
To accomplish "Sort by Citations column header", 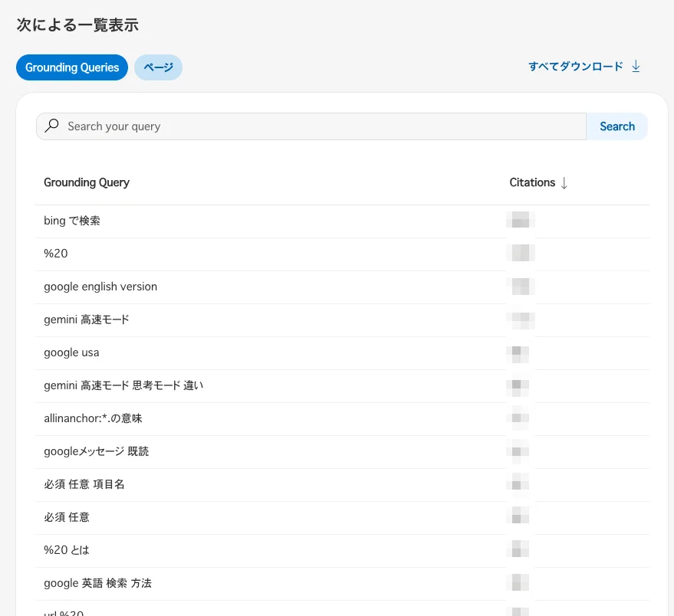I will click(x=532, y=182).
